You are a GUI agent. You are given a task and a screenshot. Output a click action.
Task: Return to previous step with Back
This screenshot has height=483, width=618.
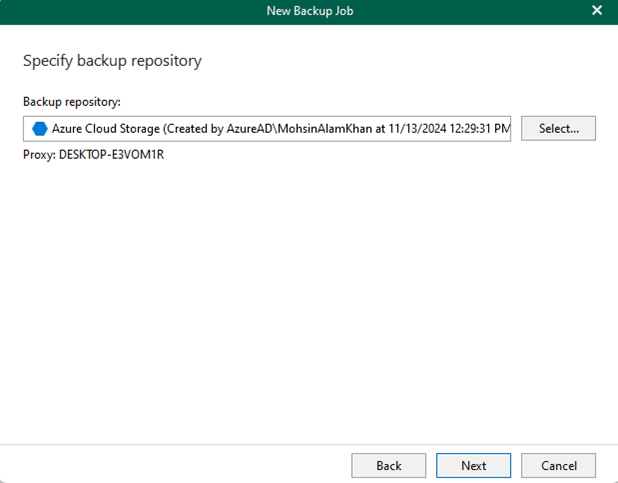tap(389, 466)
